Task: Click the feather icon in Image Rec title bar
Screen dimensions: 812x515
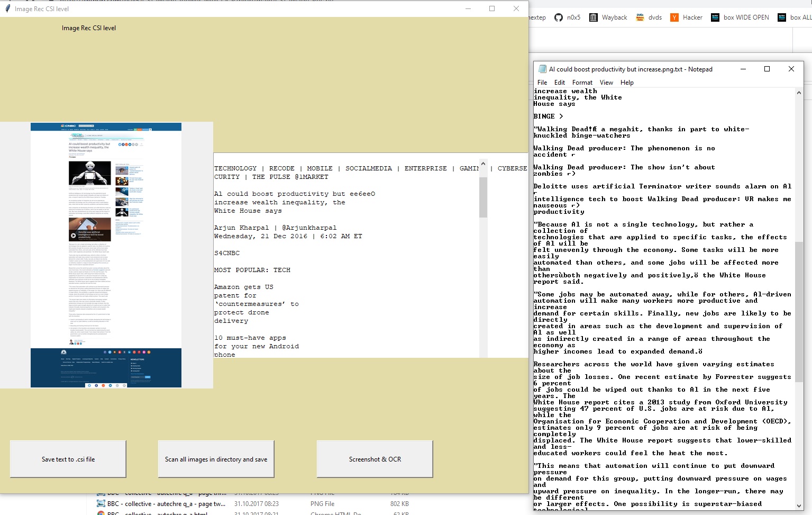Action: click(8, 8)
